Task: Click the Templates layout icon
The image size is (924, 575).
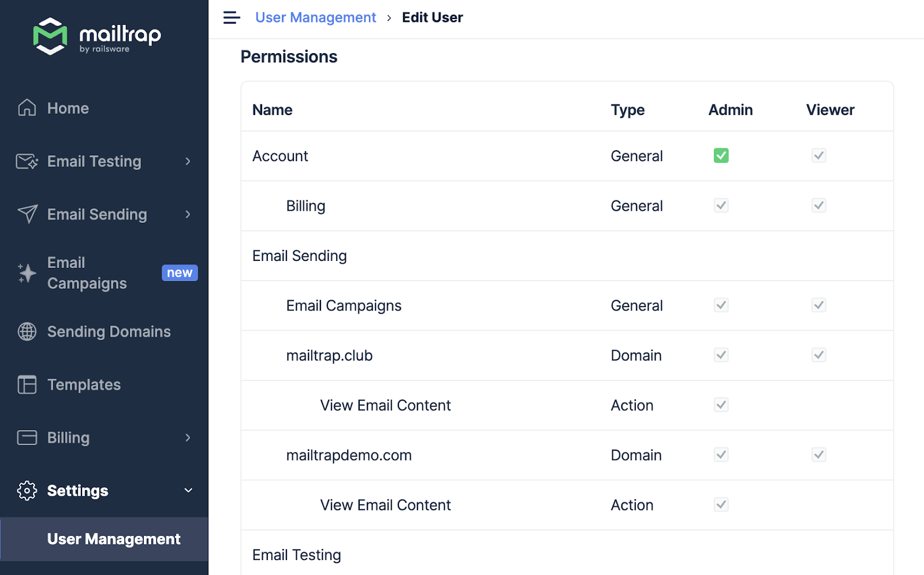Action: 27,384
